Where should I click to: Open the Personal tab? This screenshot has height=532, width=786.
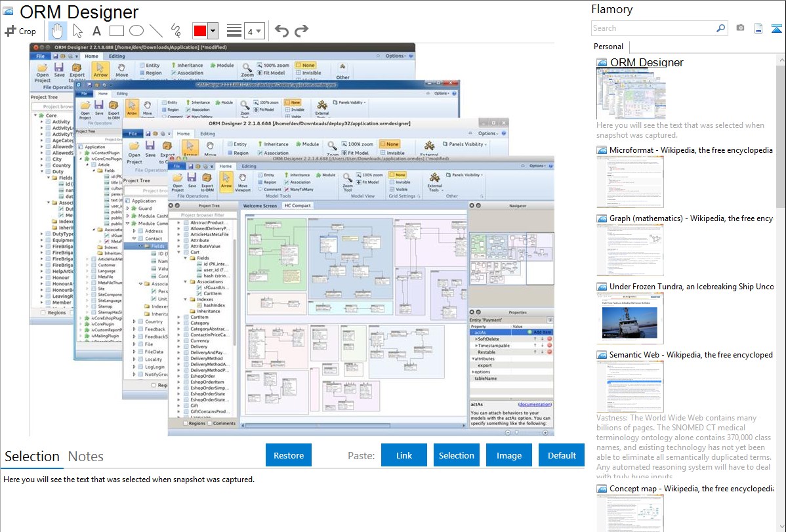(x=608, y=47)
